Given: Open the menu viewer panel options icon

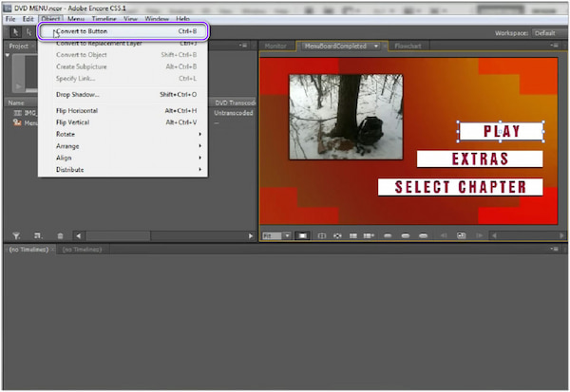Looking at the screenshot, I should (555, 46).
